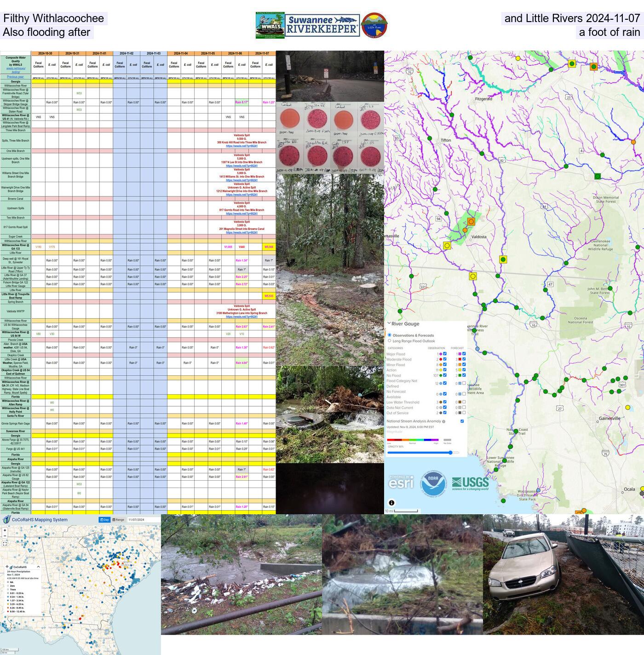The height and width of the screenshot is (655, 644).
Task: Select Observations & Forecasts radio button
Action: tap(390, 335)
